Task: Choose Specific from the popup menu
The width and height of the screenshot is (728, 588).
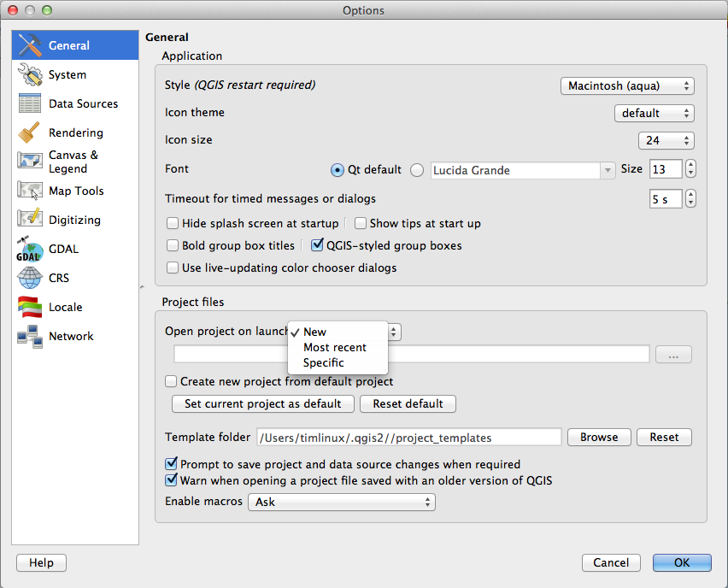Action: (323, 363)
